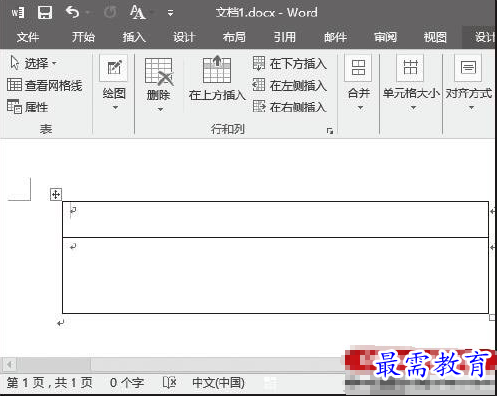This screenshot has width=497, height=396.
Task: Click the proofing check icon in status bar
Action: point(169,383)
